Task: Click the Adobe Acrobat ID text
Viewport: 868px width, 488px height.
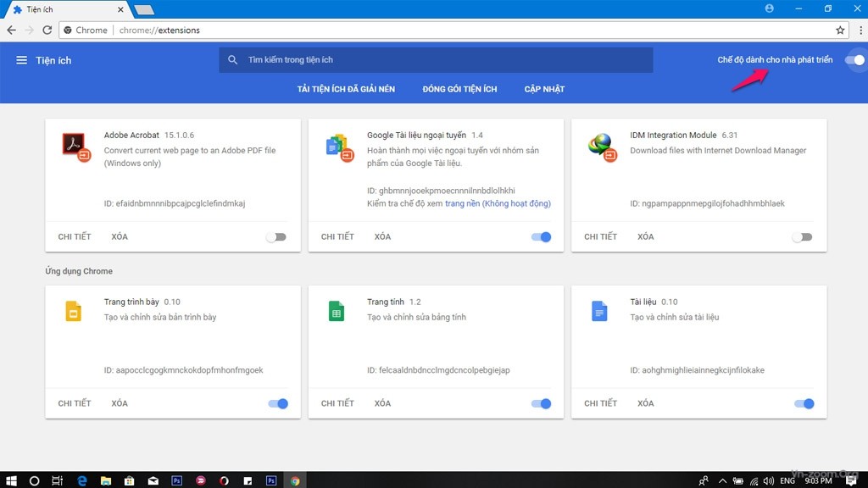Action: pos(175,203)
